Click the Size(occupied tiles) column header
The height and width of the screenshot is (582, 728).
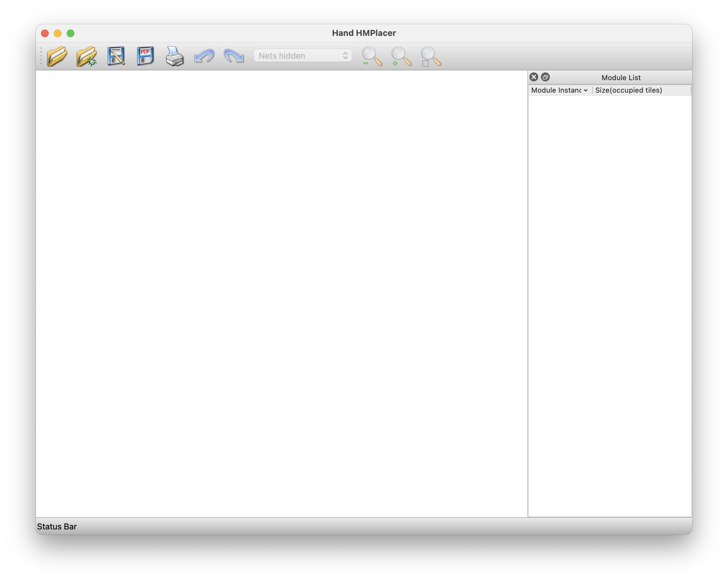pos(628,90)
